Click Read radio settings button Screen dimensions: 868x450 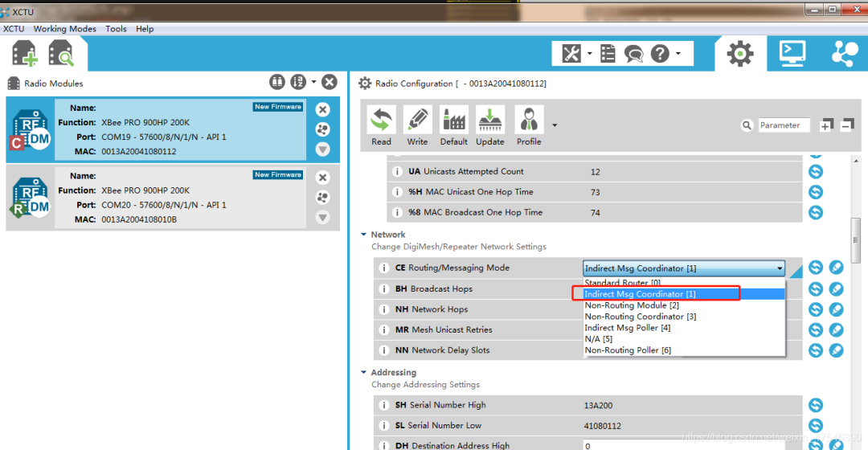point(381,126)
